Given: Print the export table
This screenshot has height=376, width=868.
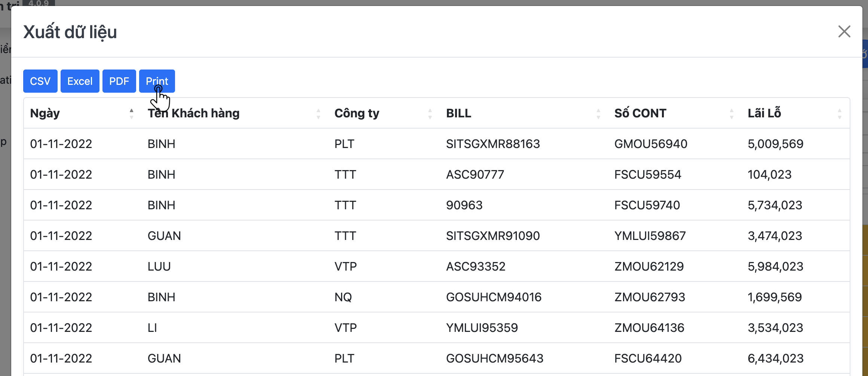Looking at the screenshot, I should point(157,81).
